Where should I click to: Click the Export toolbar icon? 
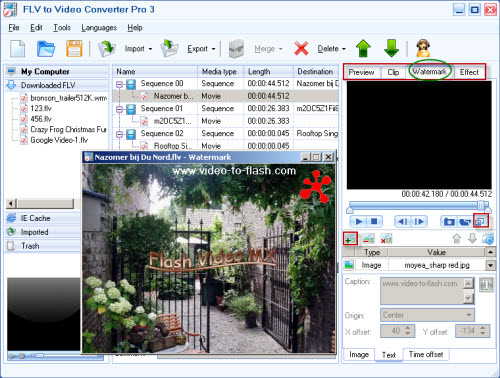(169, 49)
